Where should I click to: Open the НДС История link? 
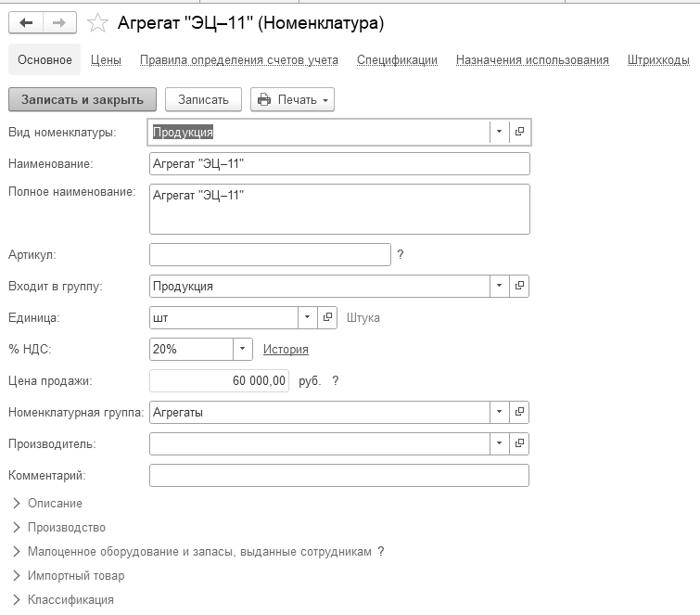(286, 350)
